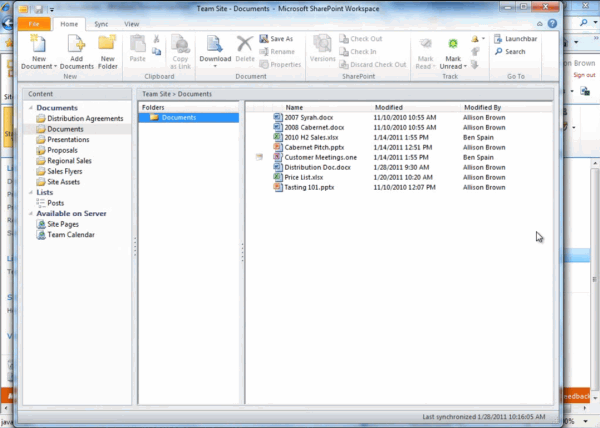Open the Help question mark icon
The width and height of the screenshot is (600, 428).
coord(552,24)
